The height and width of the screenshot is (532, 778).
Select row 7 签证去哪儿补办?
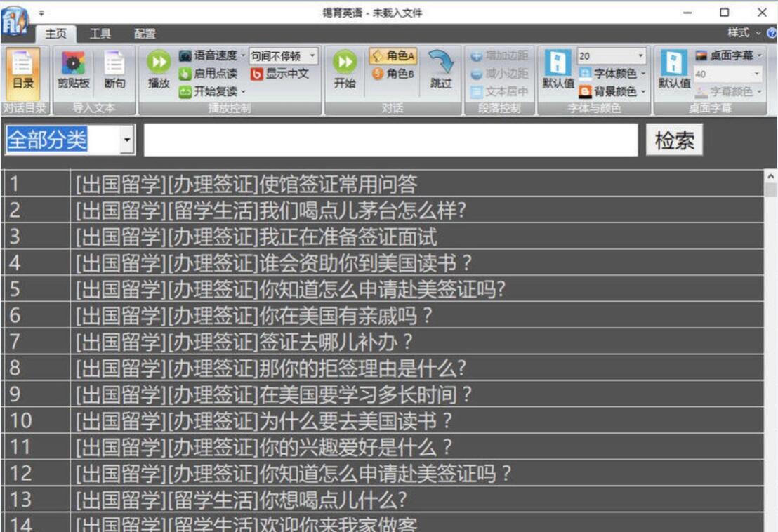383,342
